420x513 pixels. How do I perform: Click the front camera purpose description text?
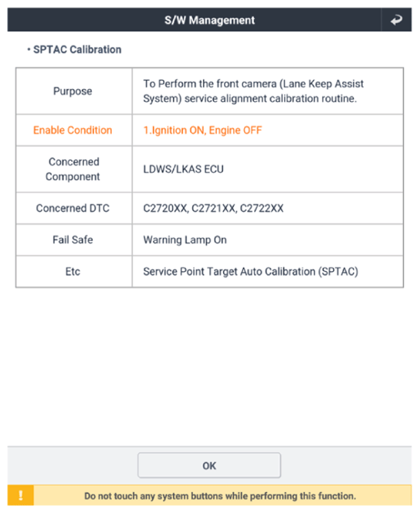(253, 91)
